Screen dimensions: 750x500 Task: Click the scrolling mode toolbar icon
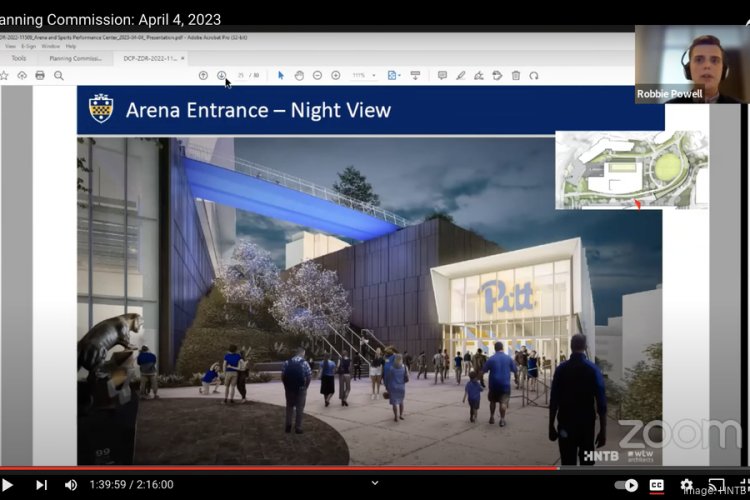click(415, 76)
